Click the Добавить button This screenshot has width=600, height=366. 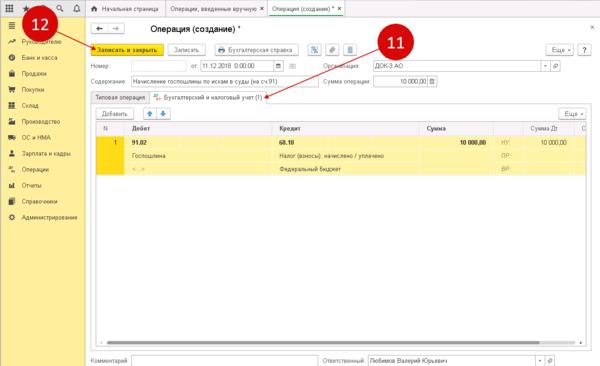114,114
